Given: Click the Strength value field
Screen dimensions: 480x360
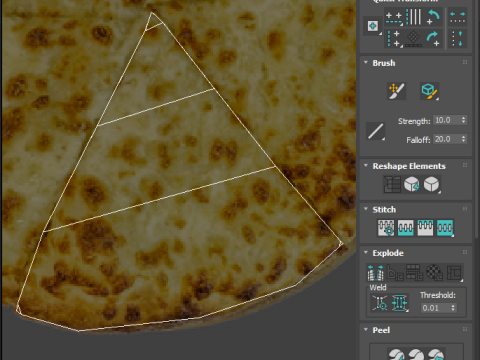Looking at the screenshot, I should (447, 120).
